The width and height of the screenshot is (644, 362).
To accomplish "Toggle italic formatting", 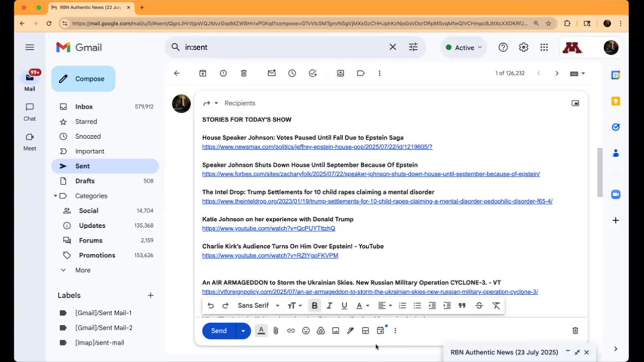I will tap(330, 306).
